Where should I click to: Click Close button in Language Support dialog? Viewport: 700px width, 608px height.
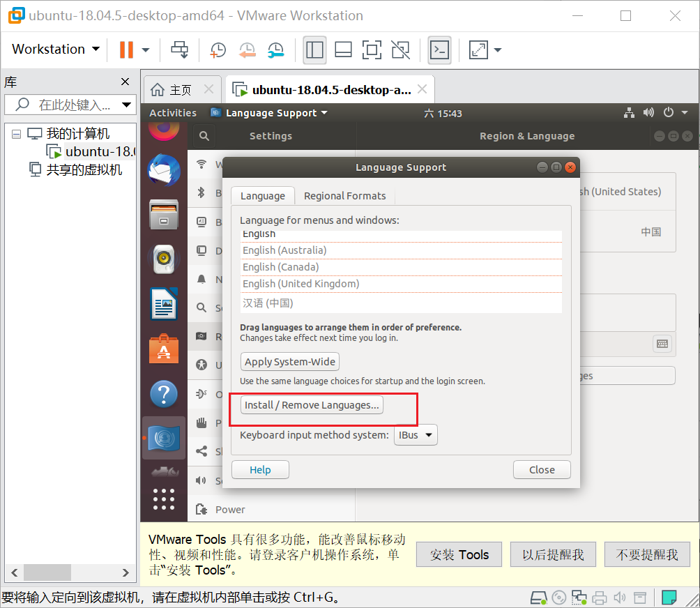tap(542, 470)
